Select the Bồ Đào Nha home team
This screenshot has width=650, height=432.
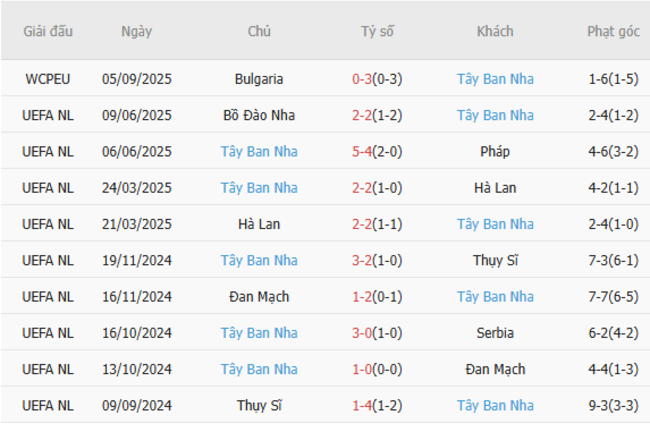[259, 115]
